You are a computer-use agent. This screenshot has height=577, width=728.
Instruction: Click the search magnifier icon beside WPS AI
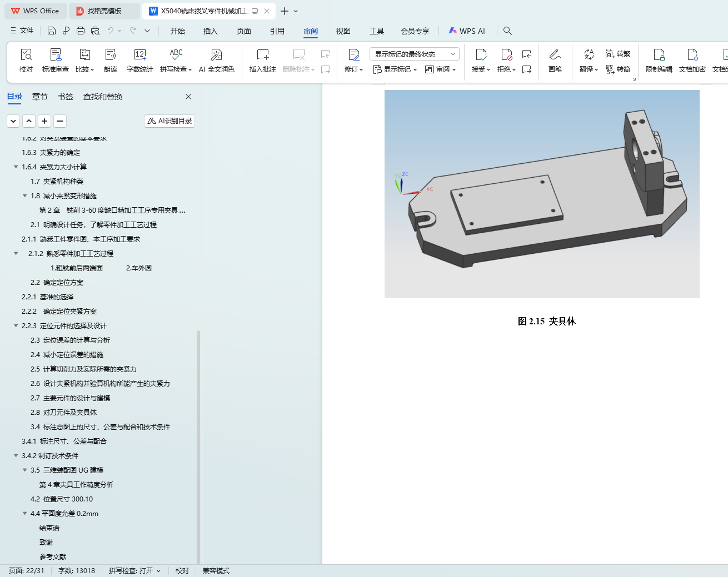tap(507, 31)
